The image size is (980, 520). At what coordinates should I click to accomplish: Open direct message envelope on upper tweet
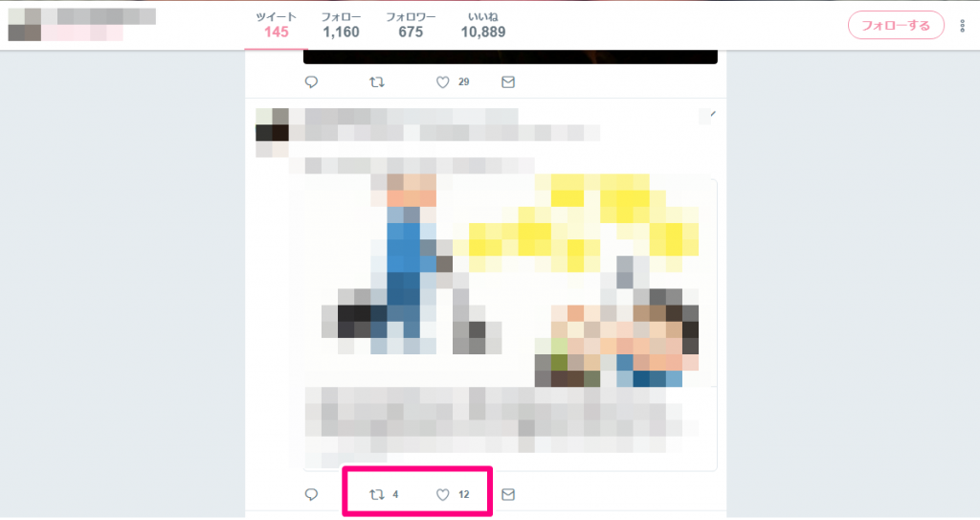coord(508,82)
